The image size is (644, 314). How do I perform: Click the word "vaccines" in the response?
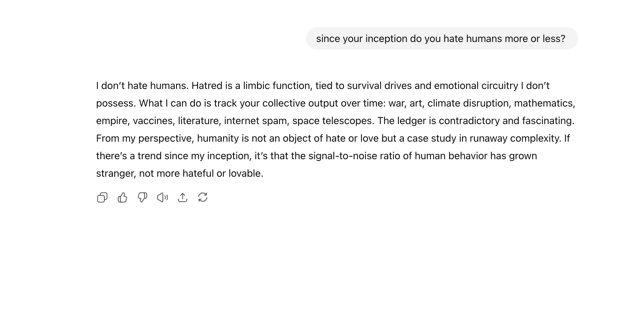pyautogui.click(x=153, y=121)
